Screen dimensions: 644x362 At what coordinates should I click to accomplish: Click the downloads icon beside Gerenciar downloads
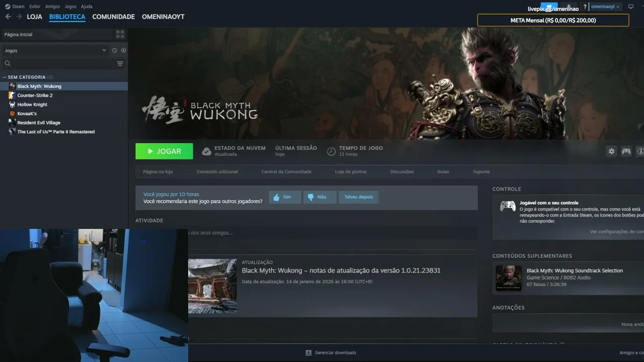point(308,353)
